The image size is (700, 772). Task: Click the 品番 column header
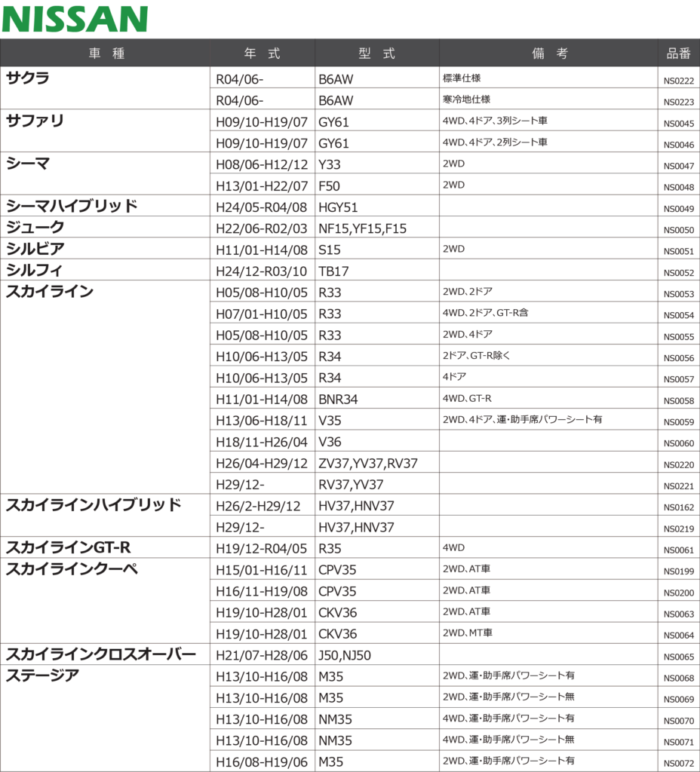(678, 54)
